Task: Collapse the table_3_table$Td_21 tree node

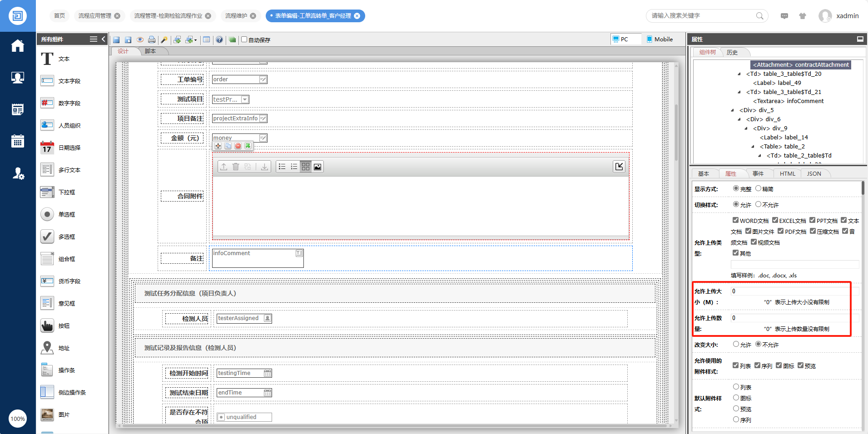Action: click(739, 92)
